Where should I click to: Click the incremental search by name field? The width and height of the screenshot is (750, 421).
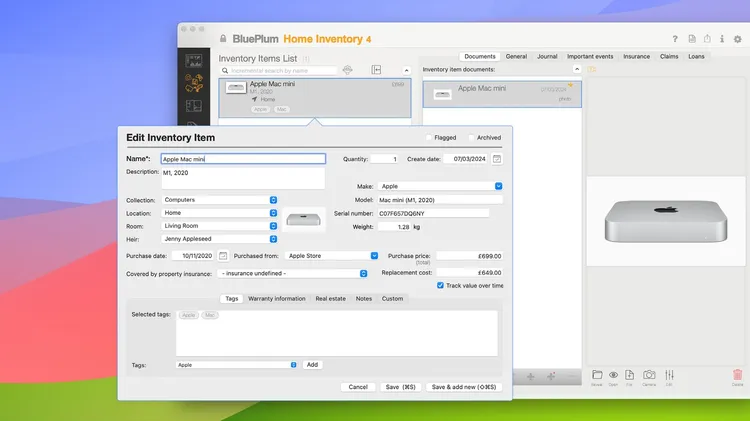pos(279,70)
